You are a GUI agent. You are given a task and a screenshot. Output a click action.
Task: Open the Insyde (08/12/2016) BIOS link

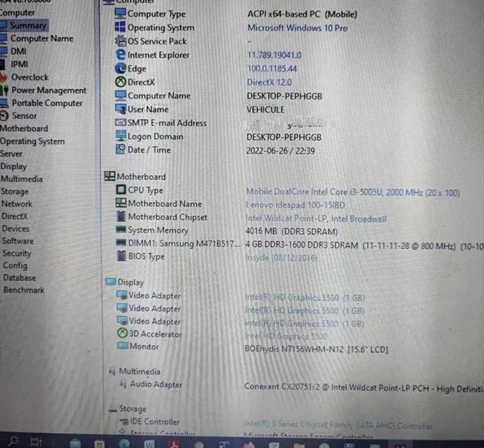click(281, 258)
